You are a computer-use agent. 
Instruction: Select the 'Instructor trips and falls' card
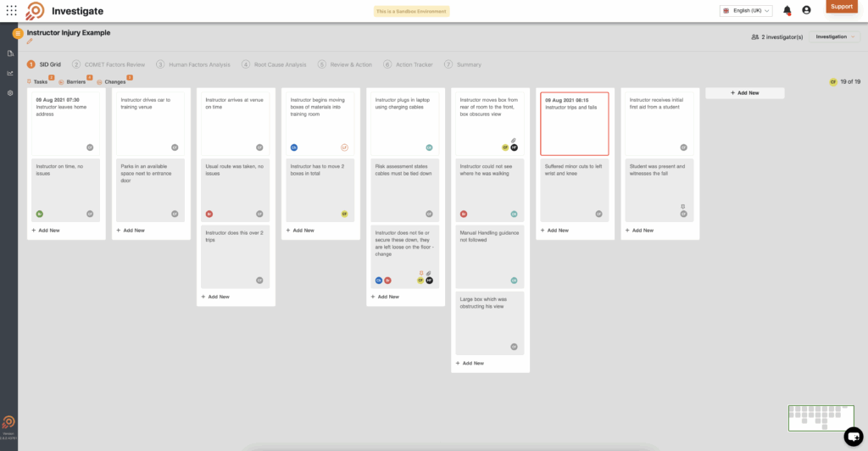coord(574,123)
